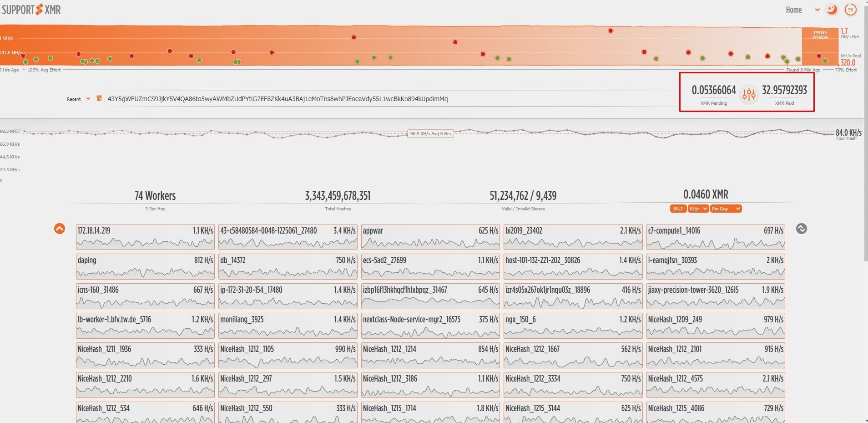The height and width of the screenshot is (423, 868).
Task: Click the grey double-chevron circle beside workers
Action: pyautogui.click(x=802, y=229)
